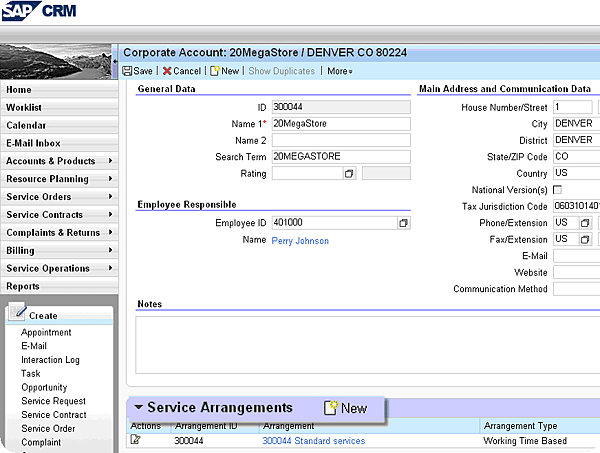Click the Working Time Based cell
This screenshot has width=600, height=453.
coord(525,441)
